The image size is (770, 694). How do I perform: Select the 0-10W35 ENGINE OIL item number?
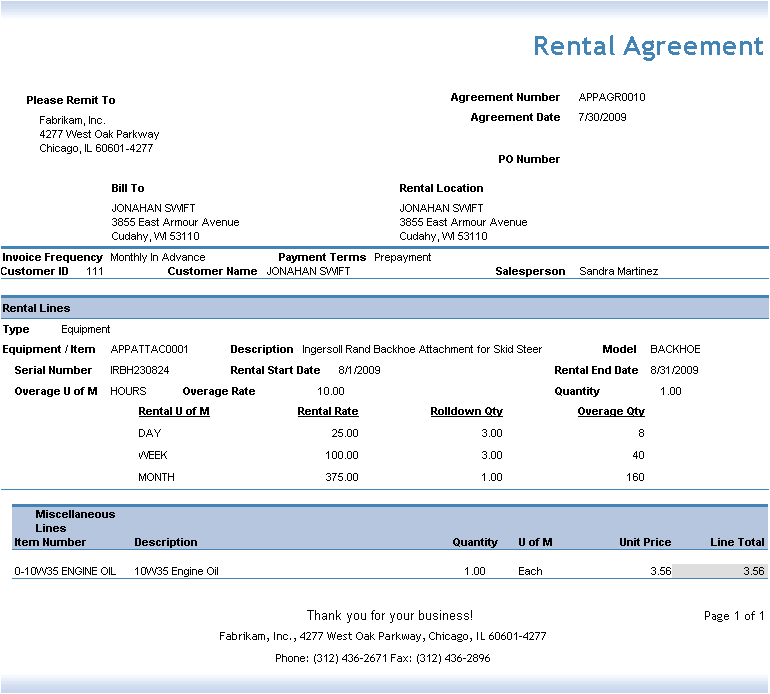pyautogui.click(x=65, y=572)
